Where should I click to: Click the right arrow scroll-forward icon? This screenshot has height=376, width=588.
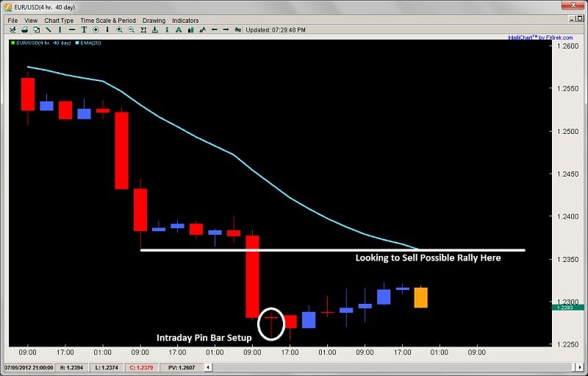226,29
